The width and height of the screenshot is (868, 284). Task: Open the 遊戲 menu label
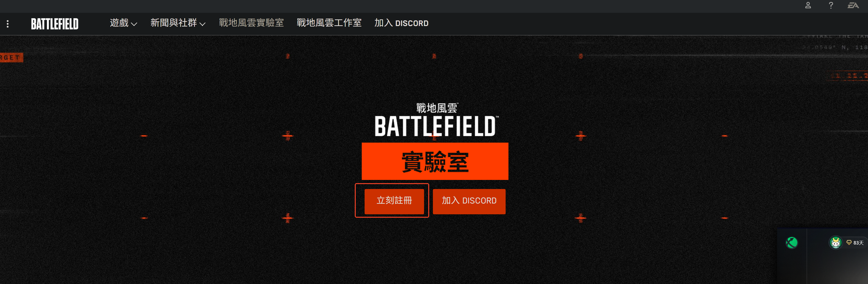click(x=119, y=23)
